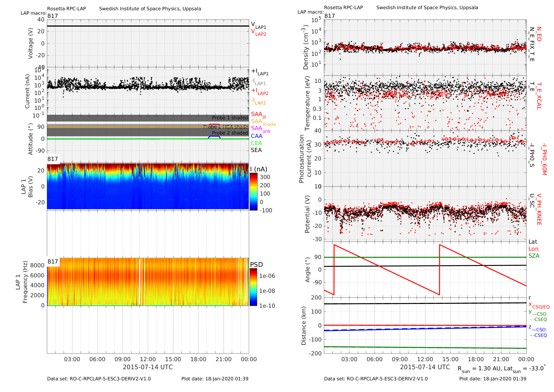This screenshot has width=554, height=392.
Task: Click the 'R_sun = 1.30 AU, Lat_sun = -33.0°' footer text
Action: coord(502,368)
